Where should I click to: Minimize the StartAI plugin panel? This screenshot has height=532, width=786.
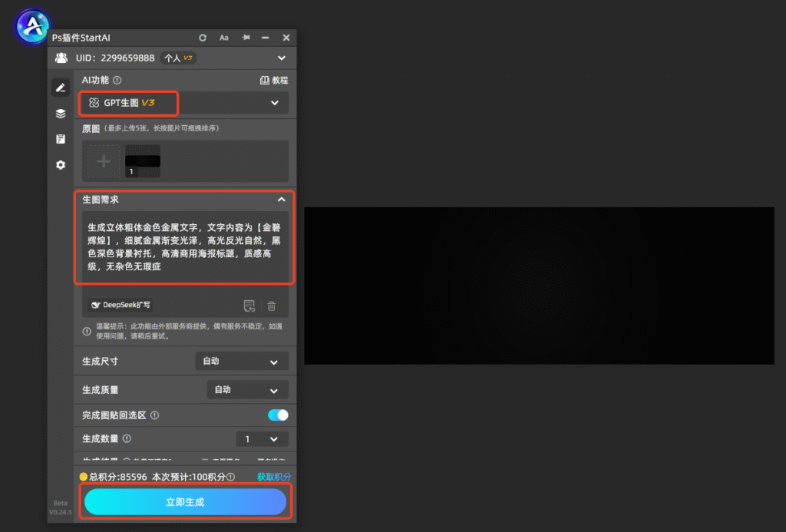(265, 38)
